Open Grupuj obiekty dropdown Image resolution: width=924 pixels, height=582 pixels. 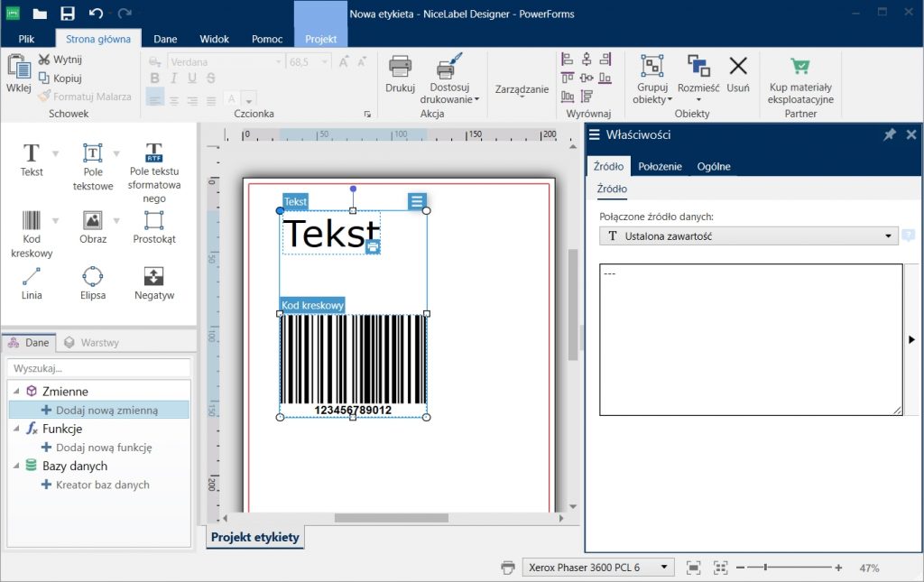[x=652, y=79]
